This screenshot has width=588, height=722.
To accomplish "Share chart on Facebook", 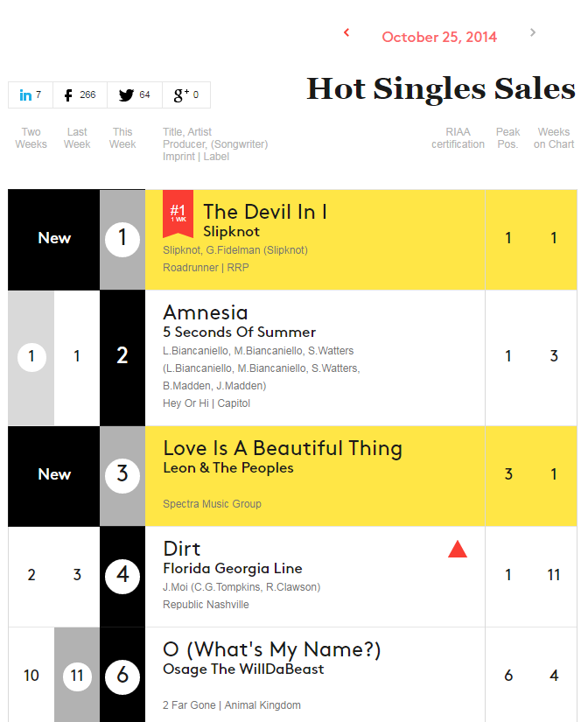I will (x=80, y=95).
